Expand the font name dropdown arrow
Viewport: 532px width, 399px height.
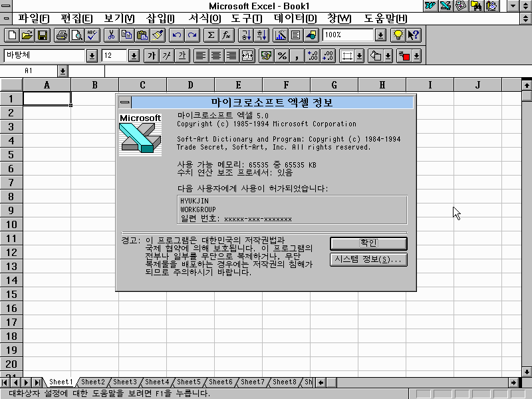[x=92, y=56]
